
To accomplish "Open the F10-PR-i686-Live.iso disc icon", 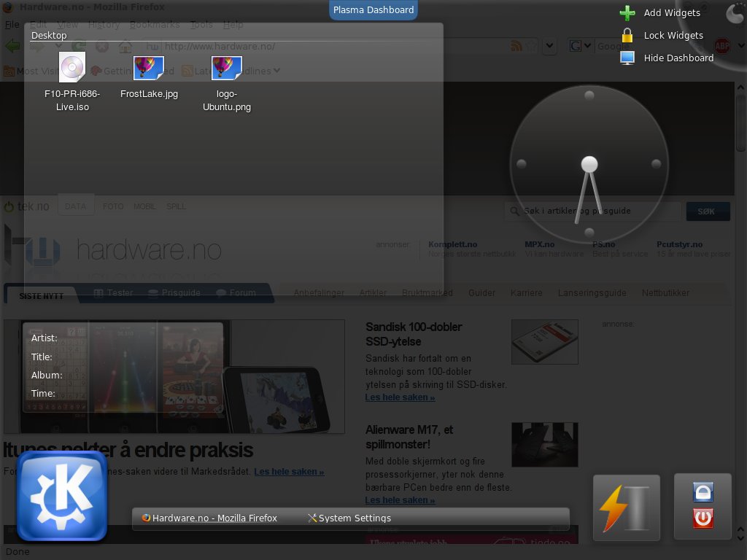I will [72, 67].
